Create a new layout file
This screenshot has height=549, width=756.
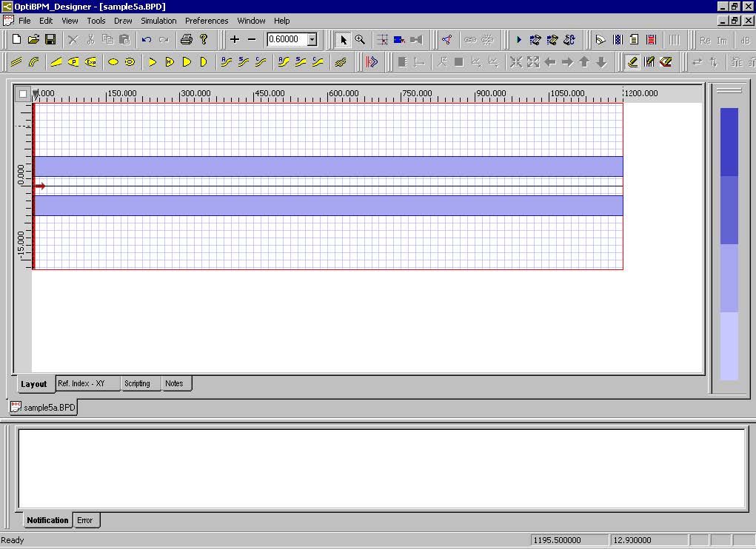pos(15,39)
